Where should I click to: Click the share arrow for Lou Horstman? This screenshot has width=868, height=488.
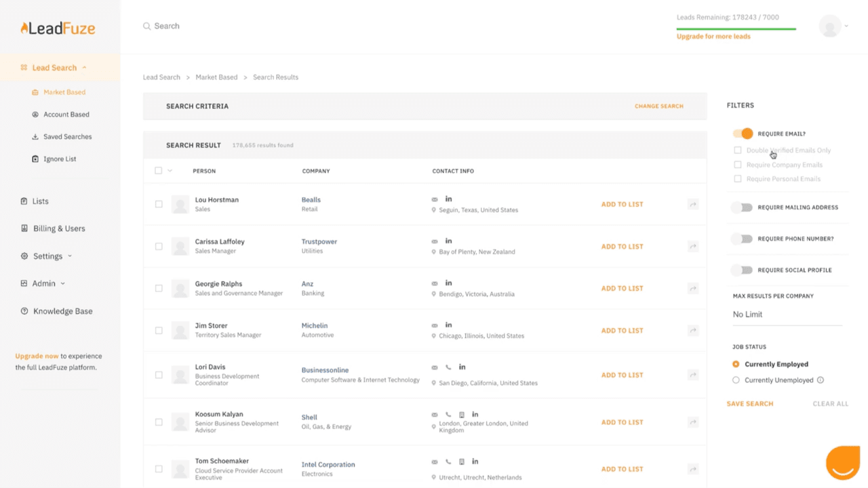(693, 204)
